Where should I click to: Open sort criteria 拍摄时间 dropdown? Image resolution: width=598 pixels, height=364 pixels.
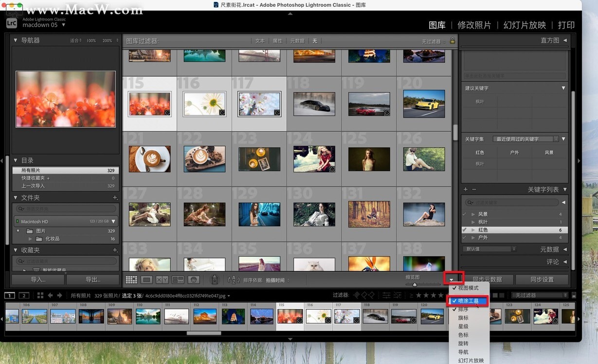[x=278, y=280]
